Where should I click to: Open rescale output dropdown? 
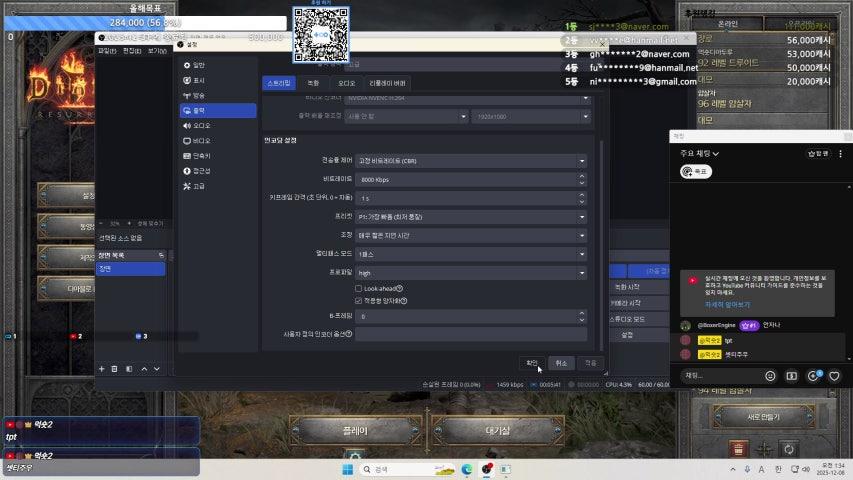(406, 116)
